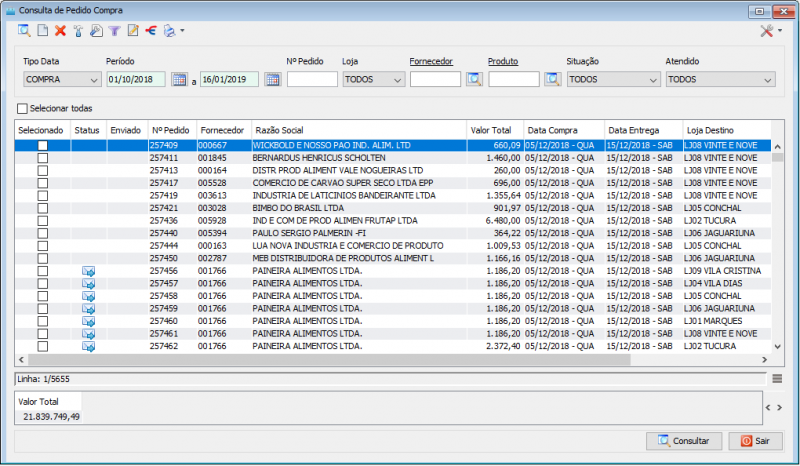
Task: Click the document with wrench toolbar icon
Action: point(96,31)
